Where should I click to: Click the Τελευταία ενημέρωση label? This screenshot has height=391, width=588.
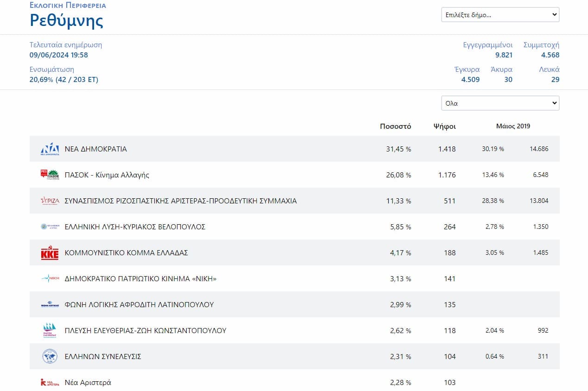click(66, 45)
